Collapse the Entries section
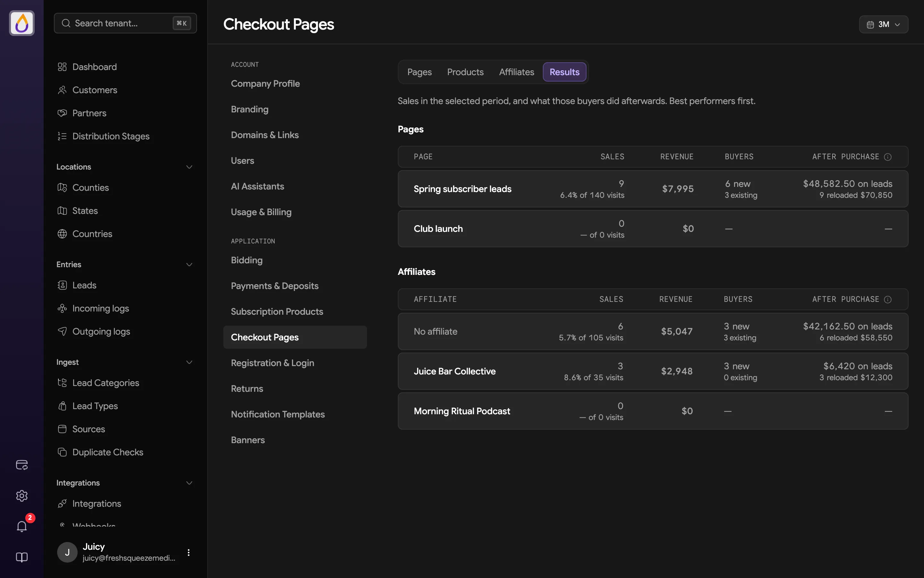Screen dimensions: 924x578 [189, 265]
